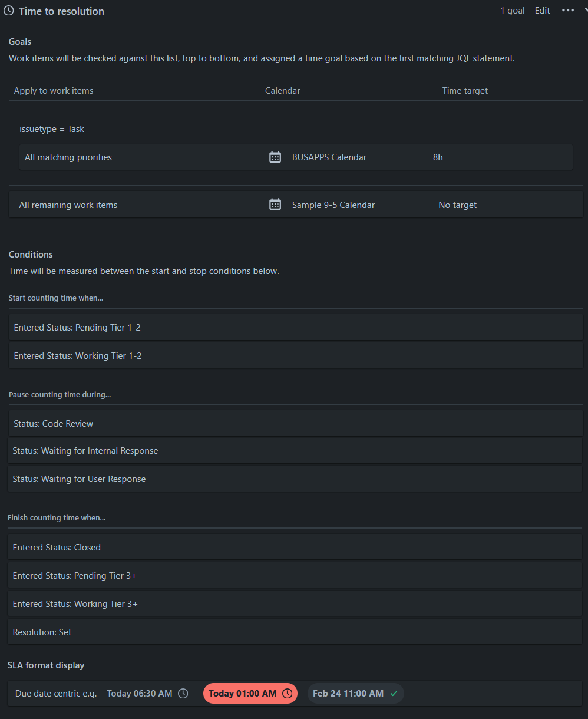Click the clock icon in red Today 01:00 AM badge
Screen dimensions: 588x719
(x=287, y=694)
